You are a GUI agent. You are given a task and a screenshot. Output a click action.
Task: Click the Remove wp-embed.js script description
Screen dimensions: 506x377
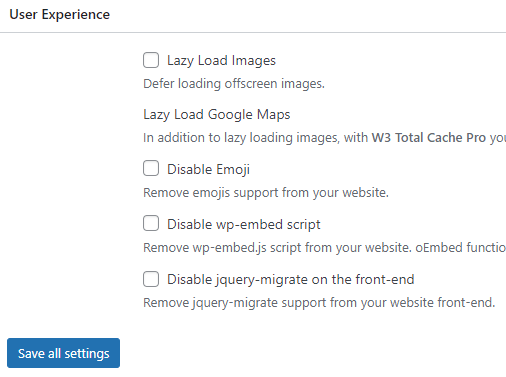[x=324, y=248]
